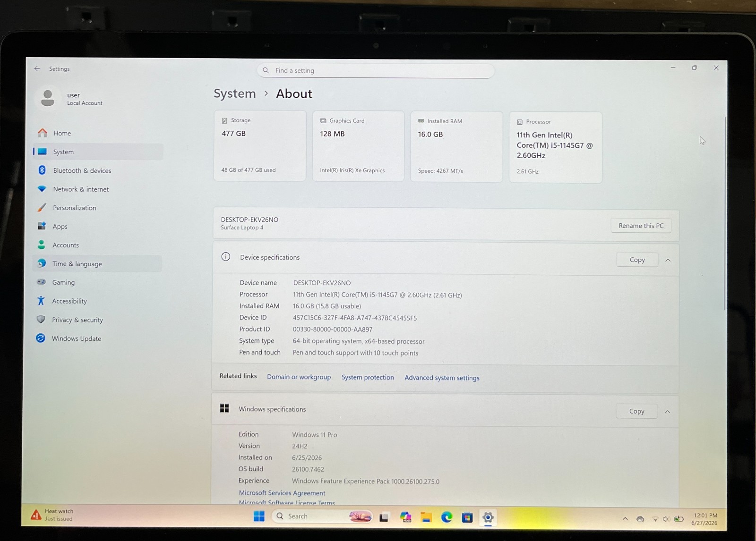Copy the Windows specifications
The height and width of the screenshot is (541, 756).
pyautogui.click(x=636, y=411)
